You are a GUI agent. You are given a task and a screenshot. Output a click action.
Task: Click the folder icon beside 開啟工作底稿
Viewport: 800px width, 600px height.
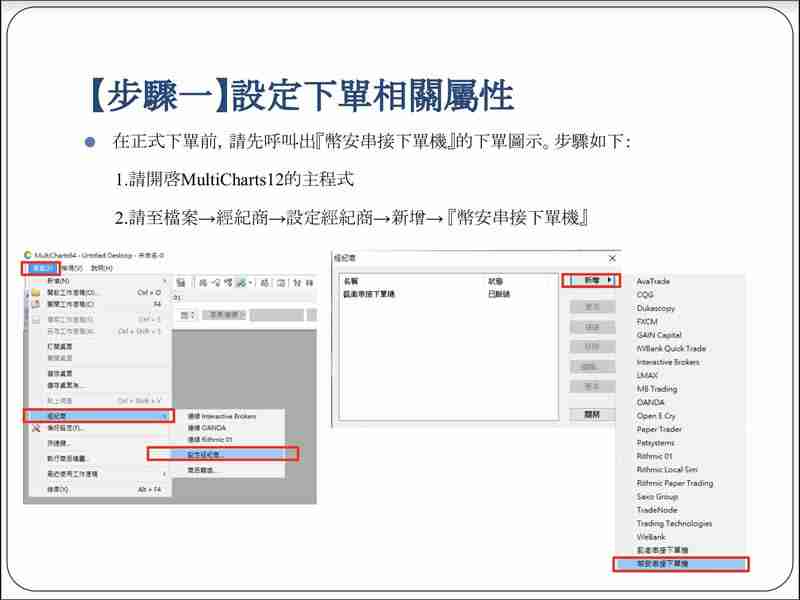click(x=35, y=291)
